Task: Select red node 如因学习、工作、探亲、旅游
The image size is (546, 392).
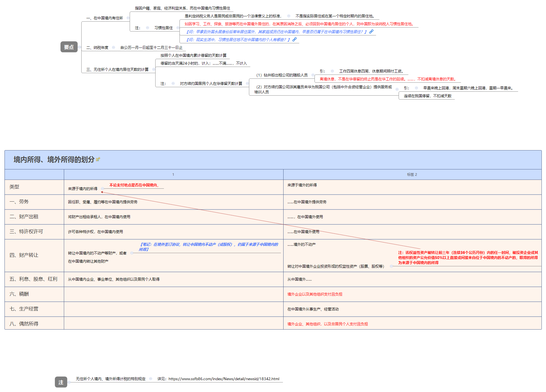Action: pyautogui.click(x=300, y=24)
